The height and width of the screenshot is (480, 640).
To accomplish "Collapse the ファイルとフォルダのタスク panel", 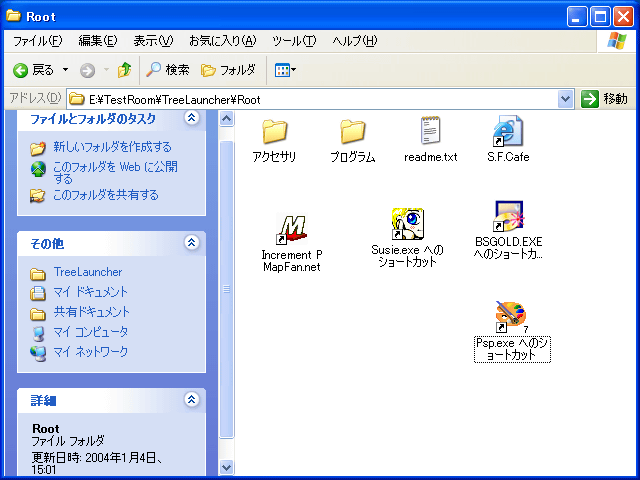I will (x=191, y=118).
